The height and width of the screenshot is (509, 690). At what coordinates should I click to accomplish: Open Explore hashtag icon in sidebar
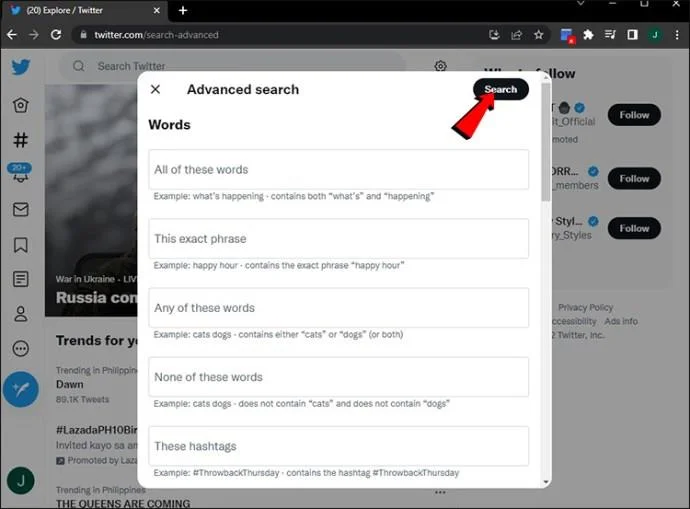pyautogui.click(x=21, y=140)
